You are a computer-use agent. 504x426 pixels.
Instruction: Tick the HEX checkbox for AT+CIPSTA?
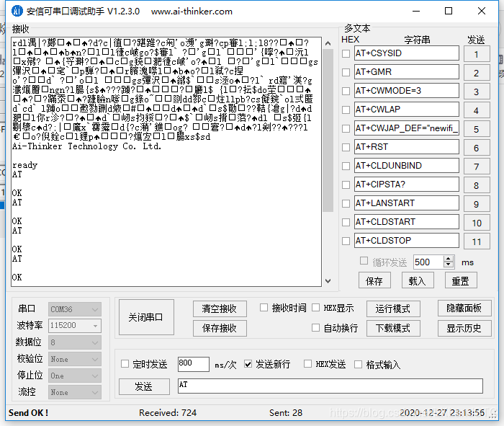(346, 185)
